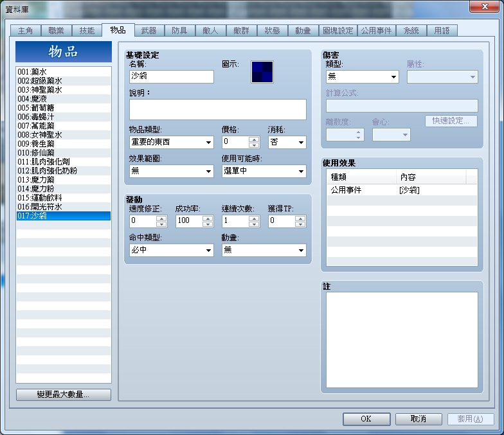Select the 公用事件 [沙袋] effect row
The image size is (504, 435).
click(402, 190)
